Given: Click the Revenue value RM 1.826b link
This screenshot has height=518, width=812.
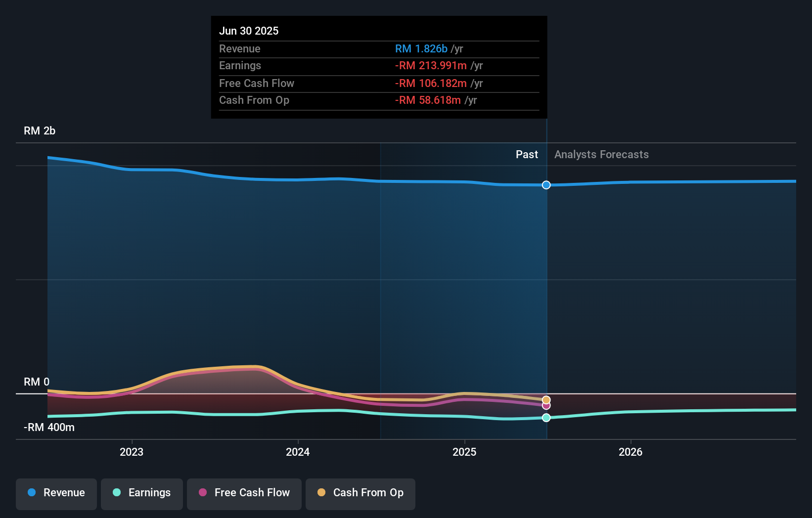Looking at the screenshot, I should tap(420, 48).
